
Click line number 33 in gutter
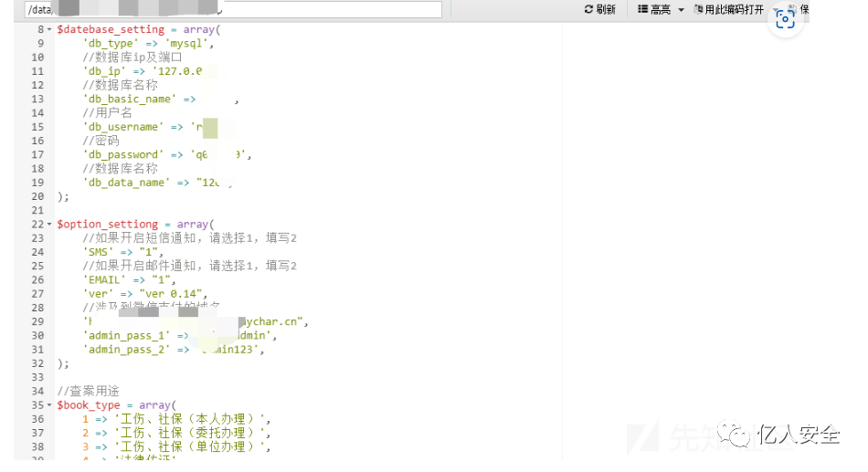37,377
